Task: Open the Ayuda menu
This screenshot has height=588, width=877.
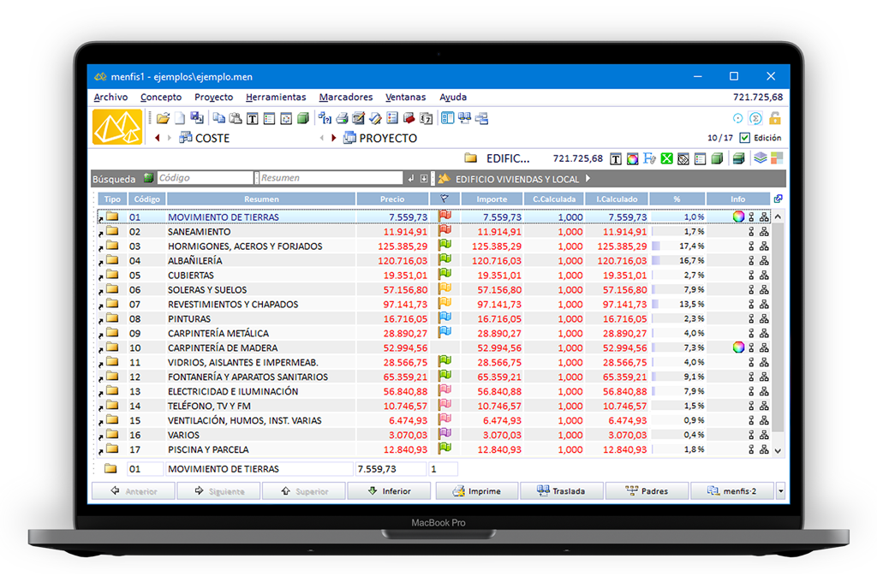Action: 453,98
